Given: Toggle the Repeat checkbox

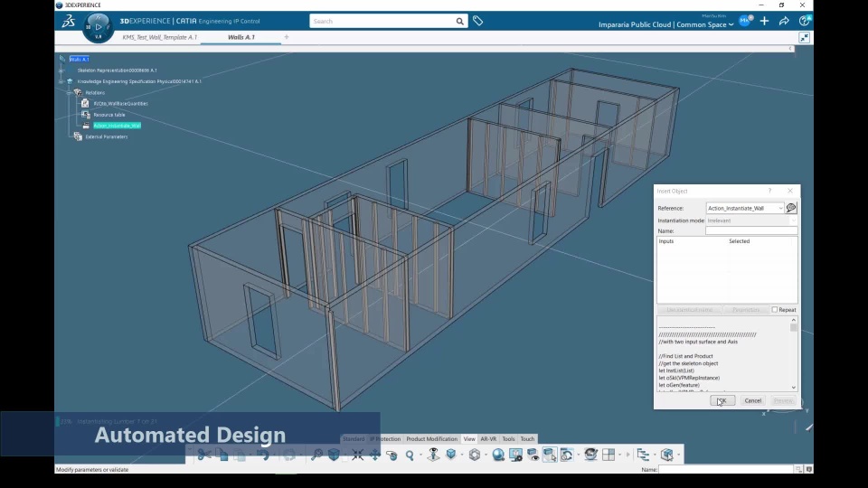Looking at the screenshot, I should click(x=775, y=309).
